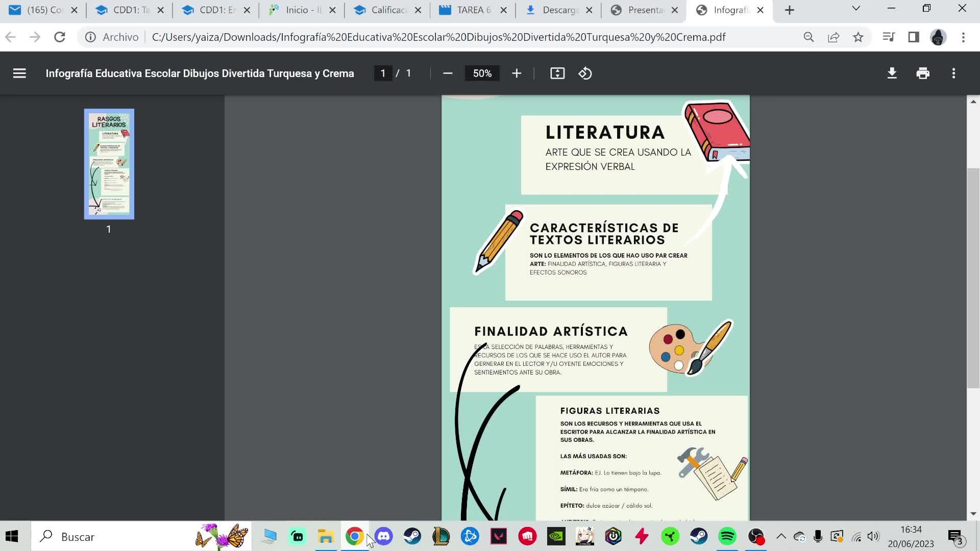
Task: Open the Chrome three-dot menu
Action: 963,37
